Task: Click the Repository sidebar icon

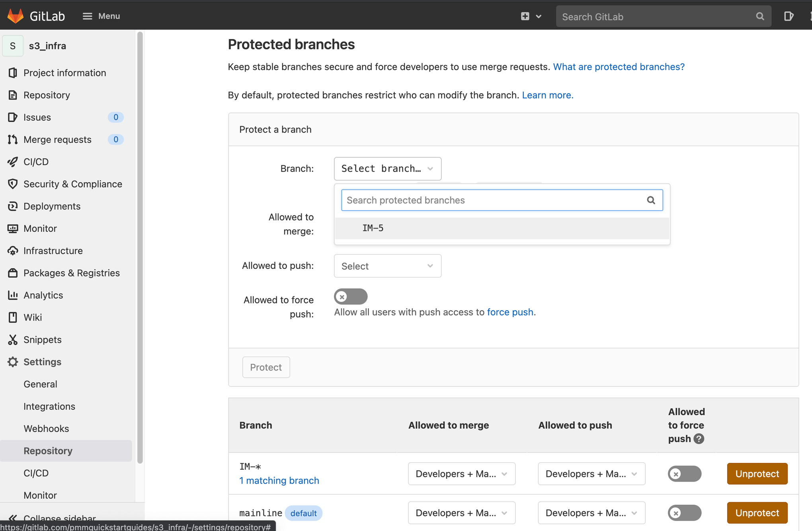Action: [x=12, y=95]
